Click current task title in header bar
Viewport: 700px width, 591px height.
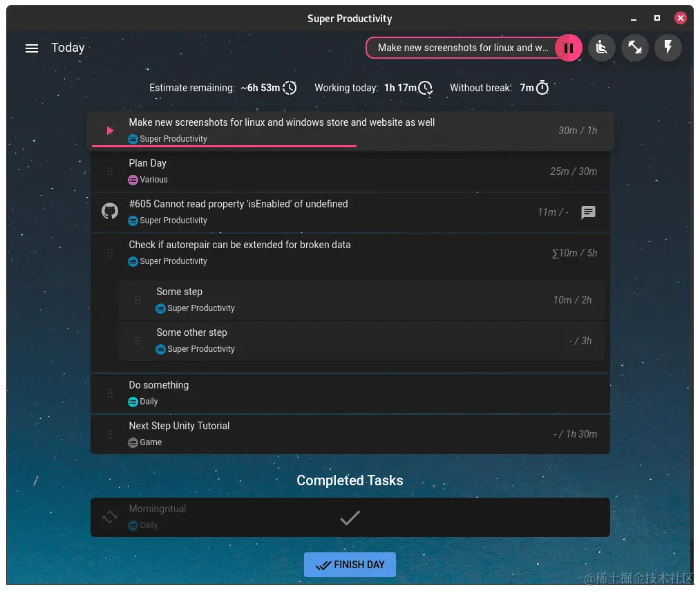463,48
